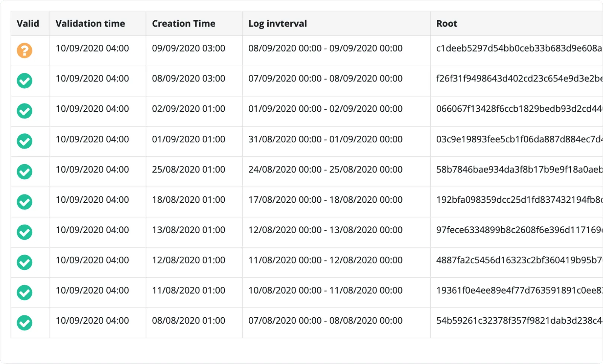
Task: Sort entries using the Validation time header
Action: tap(90, 23)
